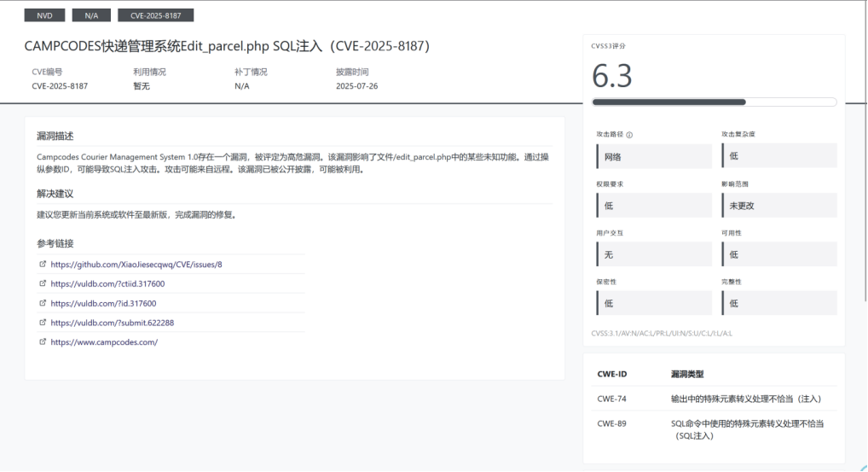This screenshot has height=472, width=868.
Task: Open the github.com XiaoJiesecqwq issues link
Action: pyautogui.click(x=136, y=265)
